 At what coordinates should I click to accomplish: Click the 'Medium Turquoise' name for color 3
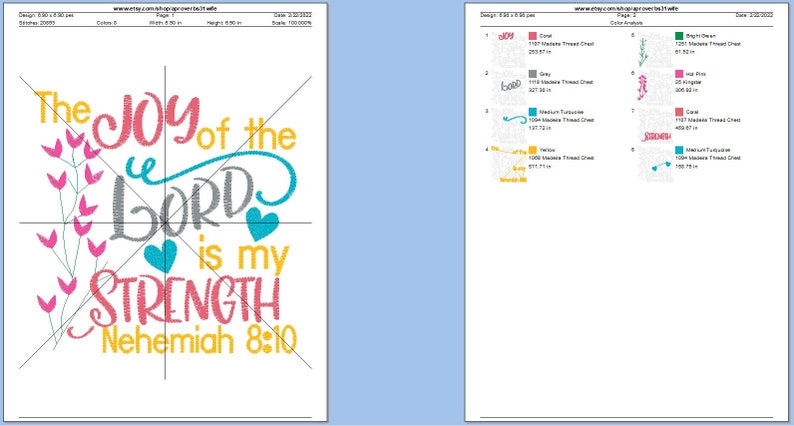coord(561,112)
